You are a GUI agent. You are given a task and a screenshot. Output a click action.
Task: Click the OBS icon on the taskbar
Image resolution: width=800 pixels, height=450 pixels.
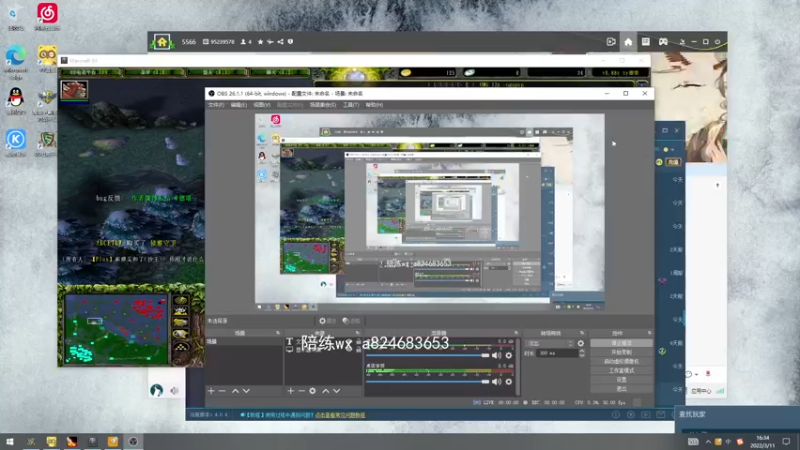(x=133, y=442)
